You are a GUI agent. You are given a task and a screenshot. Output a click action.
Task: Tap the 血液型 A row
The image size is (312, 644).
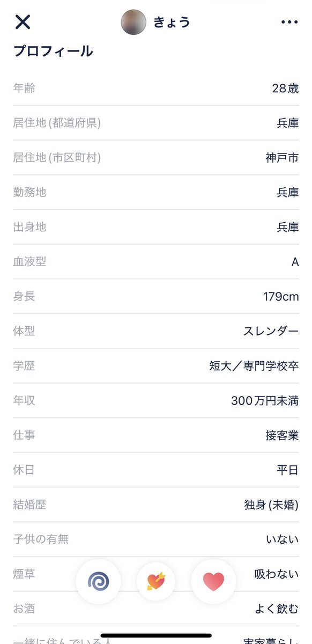click(156, 262)
